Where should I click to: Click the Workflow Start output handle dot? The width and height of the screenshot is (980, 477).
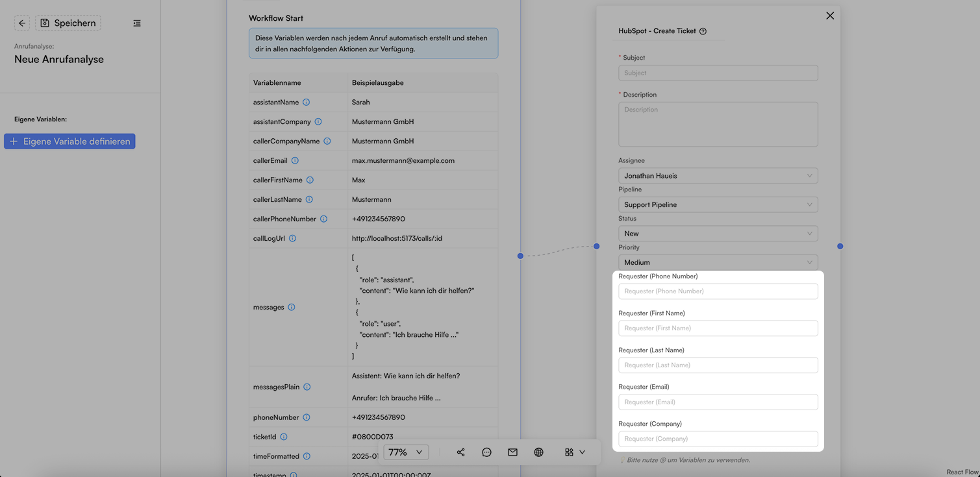520,256
